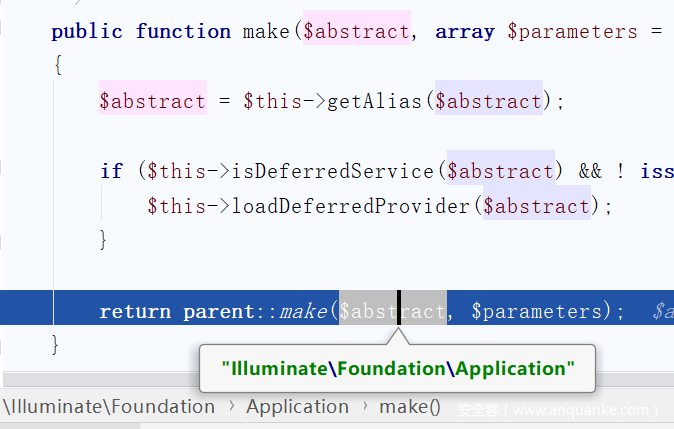Click the array type hint keyword
Screen dimensions: 674x429
[465, 31]
